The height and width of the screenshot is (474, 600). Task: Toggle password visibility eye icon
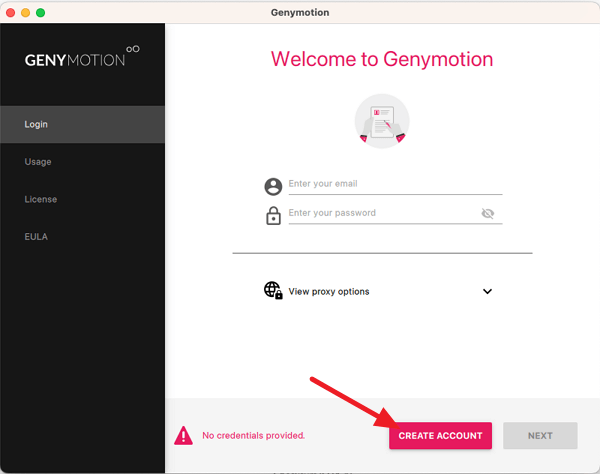[x=488, y=213]
